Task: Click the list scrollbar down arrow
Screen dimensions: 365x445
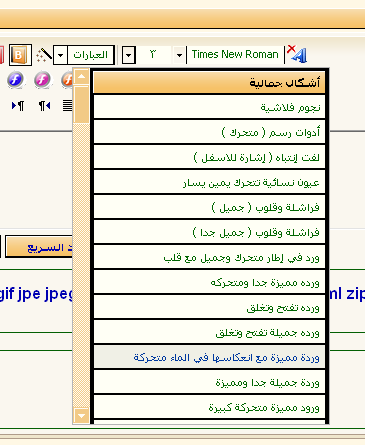Action: pos(81,416)
